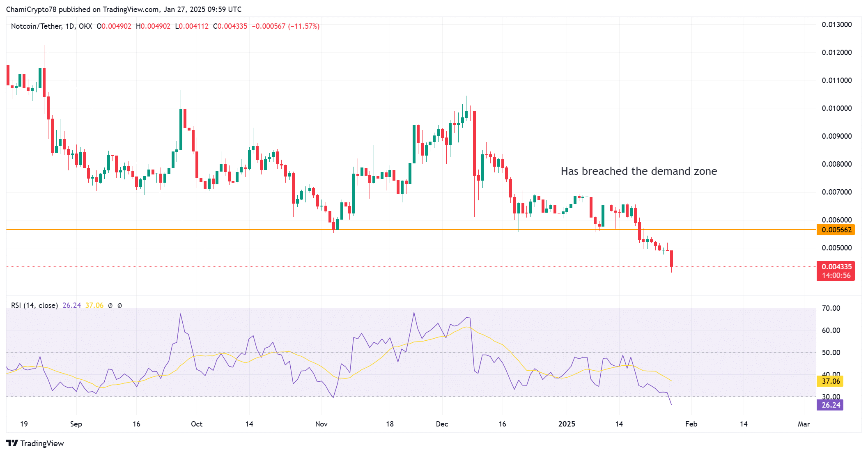This screenshot has height=454, width=868.
Task: Select the Notcoin/Tether, 1D, OKX symbol title
Action: click(51, 26)
